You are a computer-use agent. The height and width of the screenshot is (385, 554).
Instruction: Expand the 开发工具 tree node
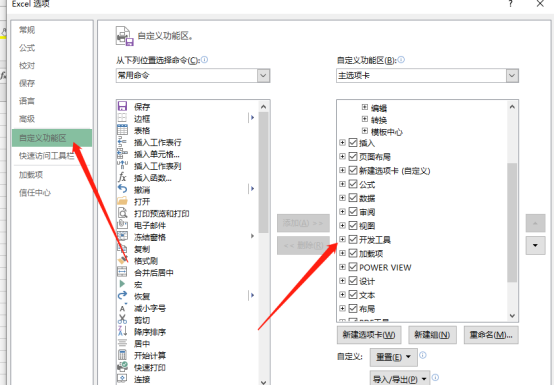click(x=342, y=239)
